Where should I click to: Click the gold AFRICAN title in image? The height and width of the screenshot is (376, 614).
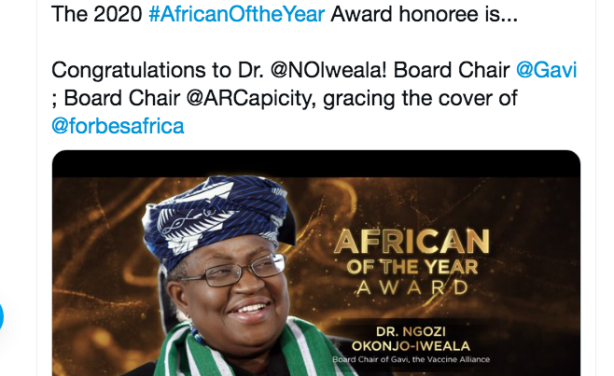point(412,242)
